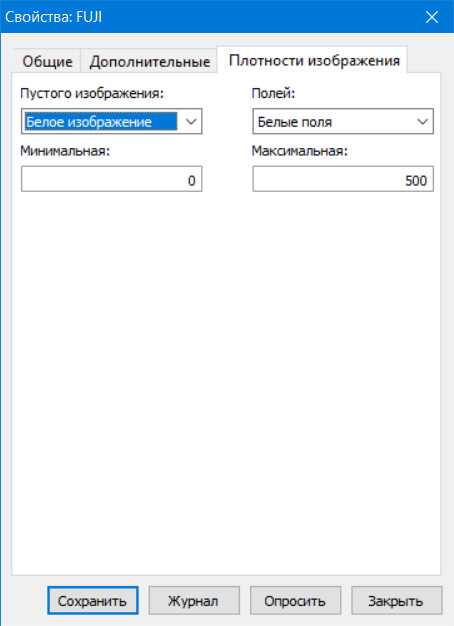The width and height of the screenshot is (454, 626).
Task: Open the Дополнительные tab
Action: (x=149, y=61)
